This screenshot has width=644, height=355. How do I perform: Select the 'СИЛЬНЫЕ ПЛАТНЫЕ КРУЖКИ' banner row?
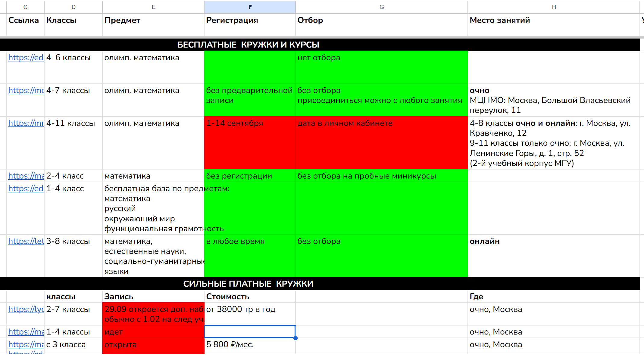320,284
